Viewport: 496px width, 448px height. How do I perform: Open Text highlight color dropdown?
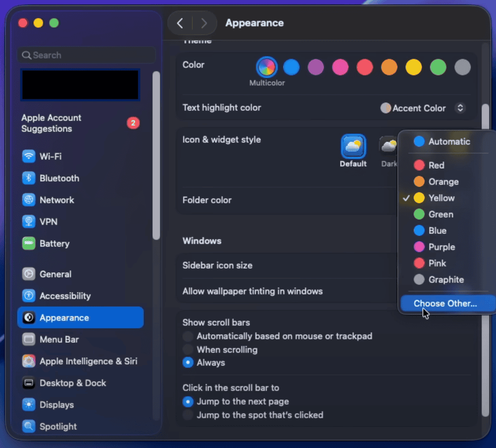pyautogui.click(x=423, y=108)
